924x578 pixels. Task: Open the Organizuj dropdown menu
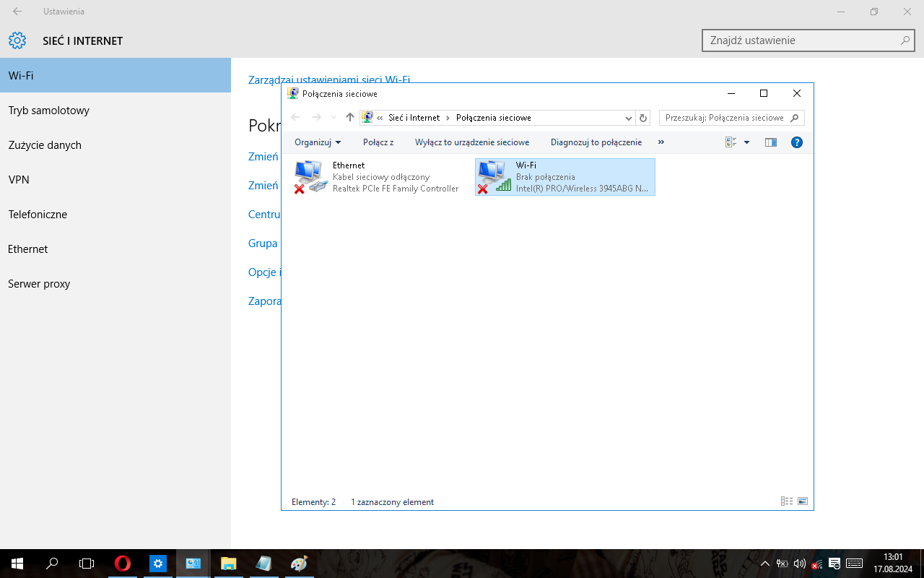click(x=318, y=142)
